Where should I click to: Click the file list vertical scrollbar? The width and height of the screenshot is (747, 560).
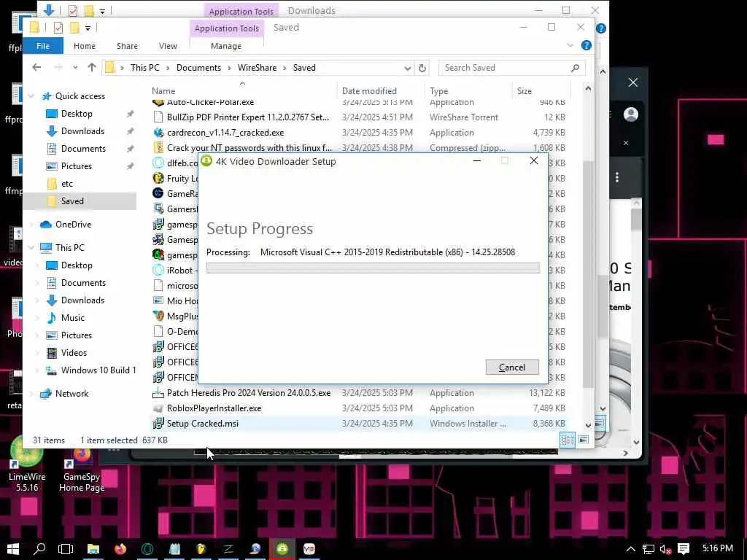(x=589, y=274)
